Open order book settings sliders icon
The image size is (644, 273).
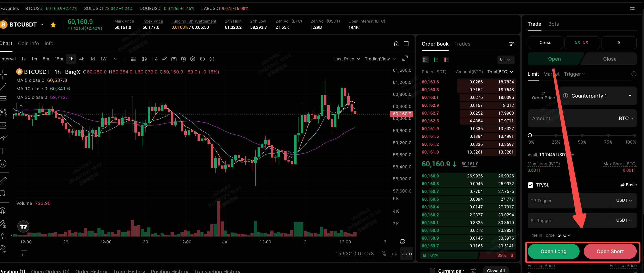(512, 44)
